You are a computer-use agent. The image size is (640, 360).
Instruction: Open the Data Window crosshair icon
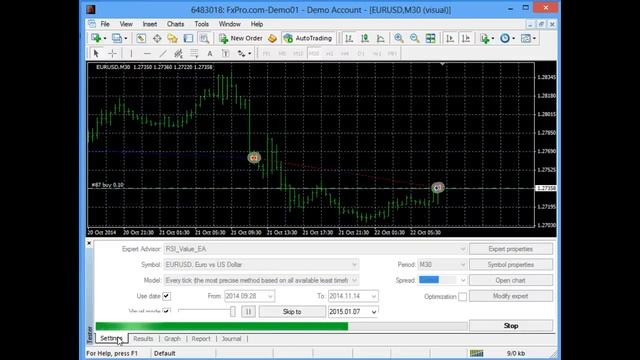[x=157, y=38]
